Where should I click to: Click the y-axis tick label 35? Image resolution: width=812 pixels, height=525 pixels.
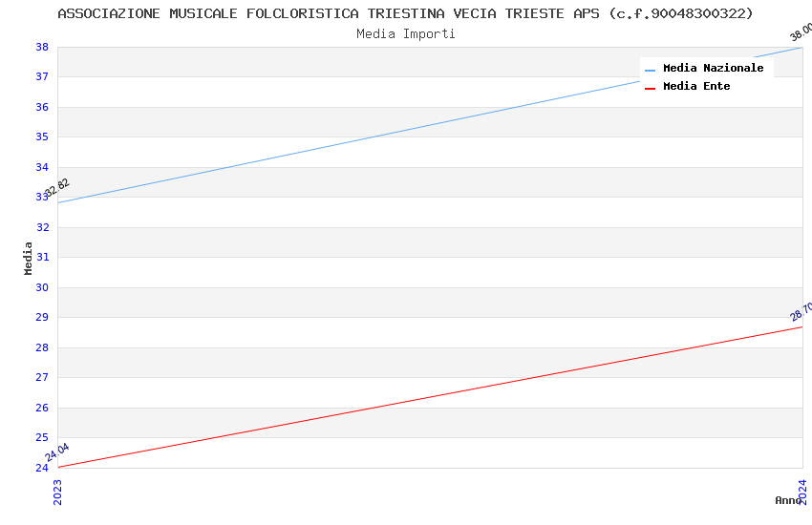(42, 137)
